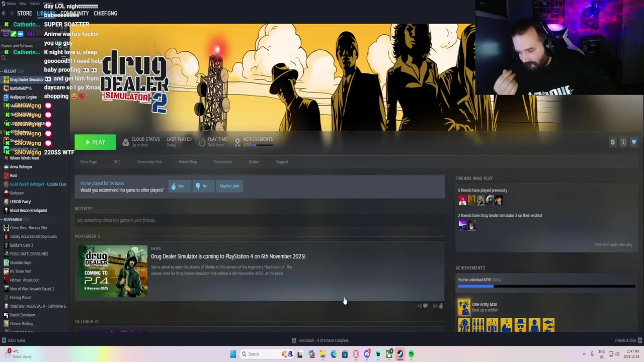The width and height of the screenshot is (644, 362).
Task: Click the Maybe Later button
Action: pyautogui.click(x=229, y=186)
